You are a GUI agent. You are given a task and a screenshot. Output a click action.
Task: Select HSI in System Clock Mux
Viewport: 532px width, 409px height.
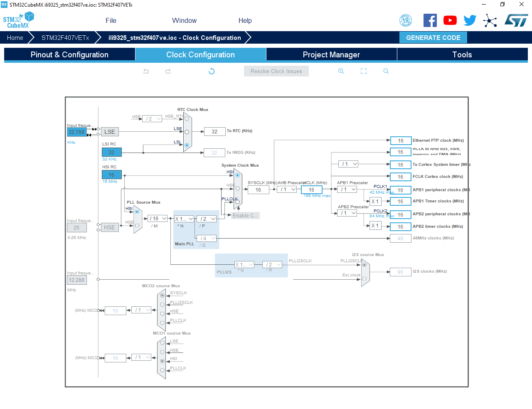(238, 175)
